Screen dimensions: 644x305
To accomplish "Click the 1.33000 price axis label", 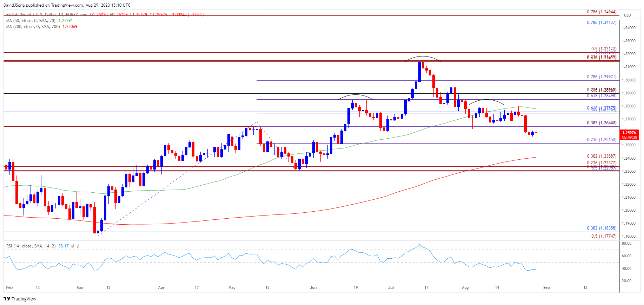I will [629, 41].
